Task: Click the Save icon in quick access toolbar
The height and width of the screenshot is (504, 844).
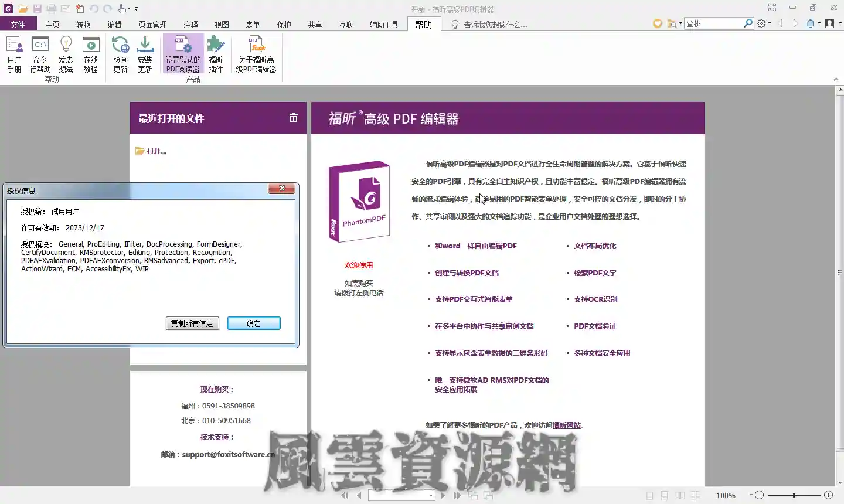Action: point(37,9)
